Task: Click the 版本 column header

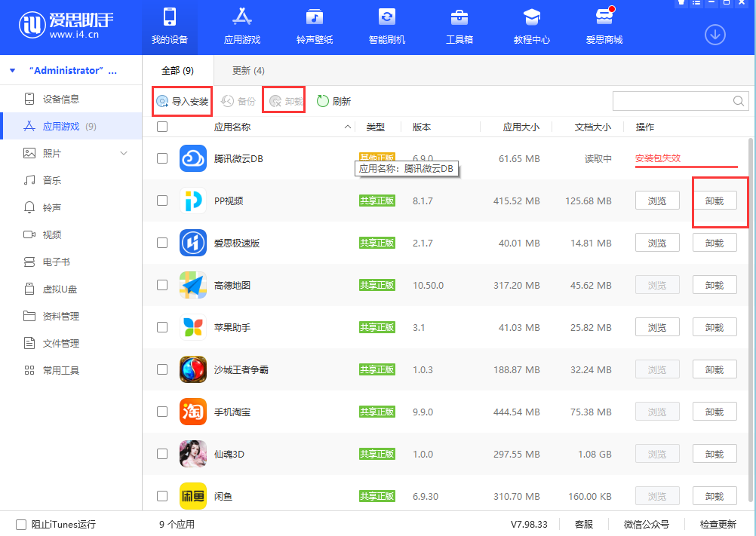Action: coord(422,127)
